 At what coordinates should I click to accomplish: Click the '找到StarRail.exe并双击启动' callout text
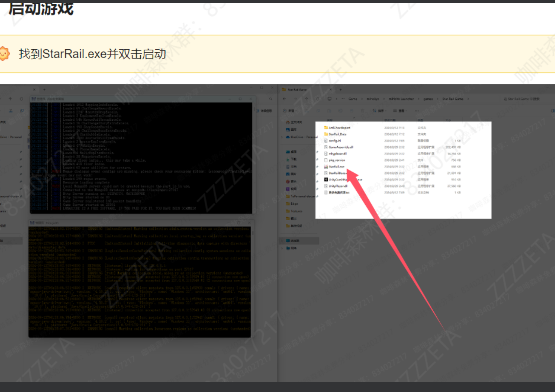tap(92, 54)
